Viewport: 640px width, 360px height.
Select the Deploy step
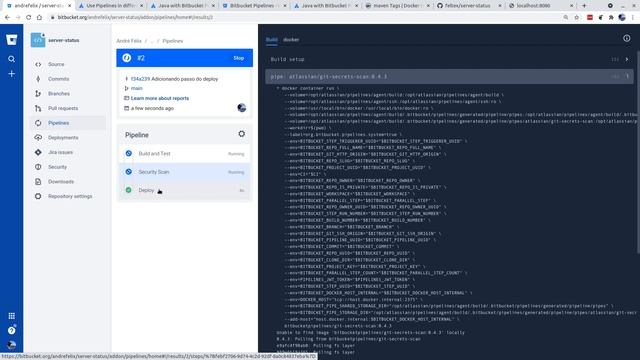[184, 191]
